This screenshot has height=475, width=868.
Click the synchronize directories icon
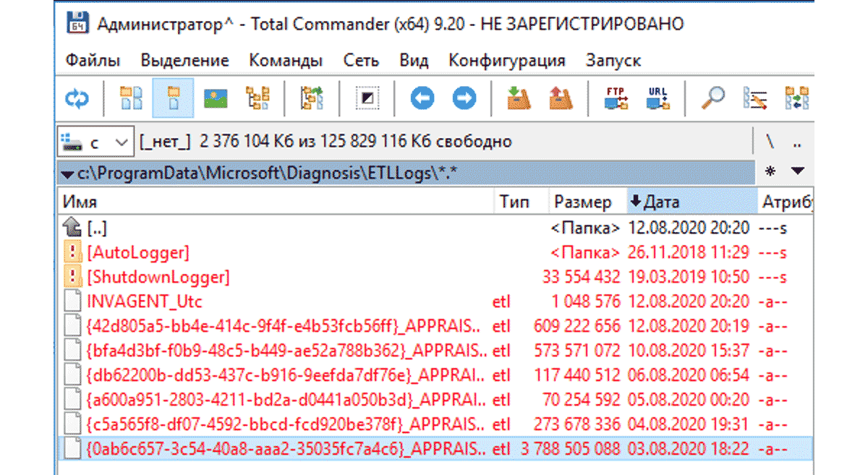(797, 98)
